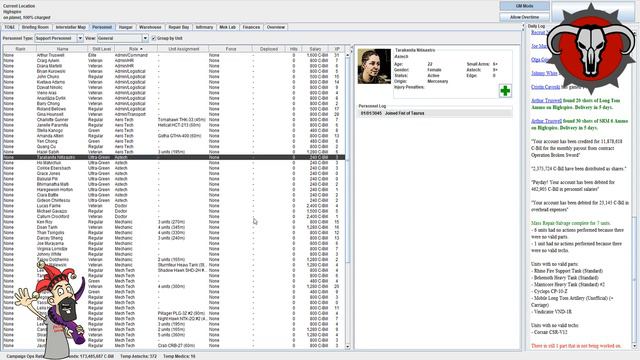
Task: Select the Hazel Sabih row
Action: [x=173, y=152]
